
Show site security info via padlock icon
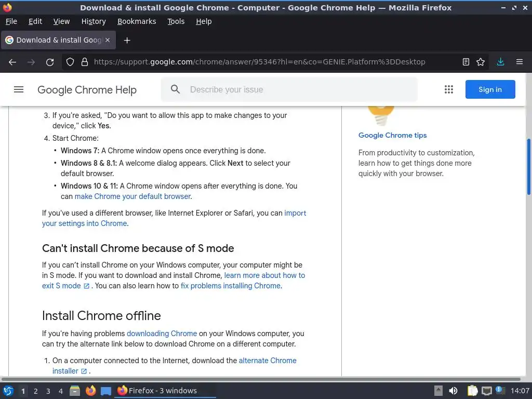pos(85,62)
